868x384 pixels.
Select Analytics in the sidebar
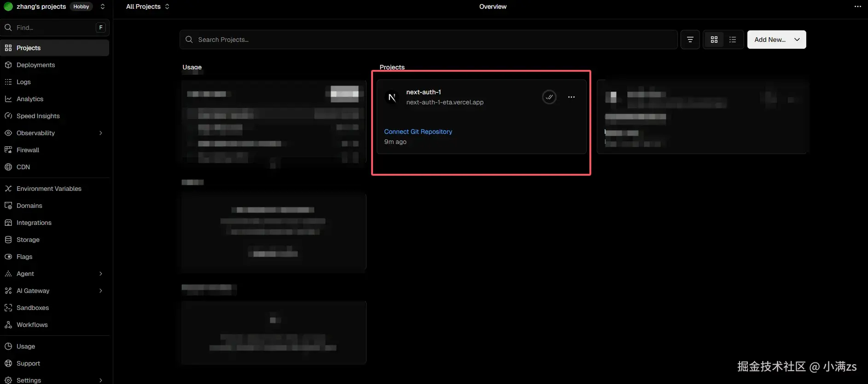[55, 99]
